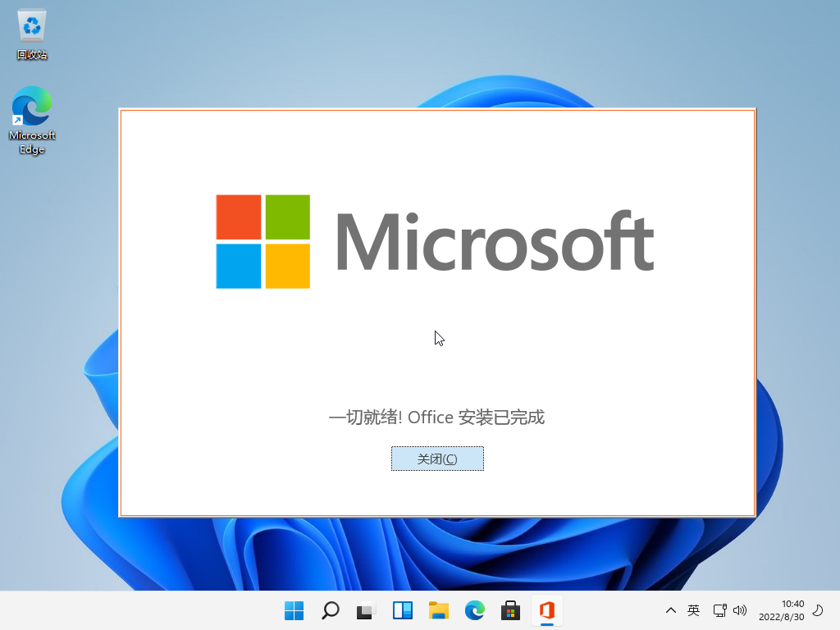The image size is (840, 630).
Task: Open Microsoft Edge desktop shortcut
Action: pos(32,121)
